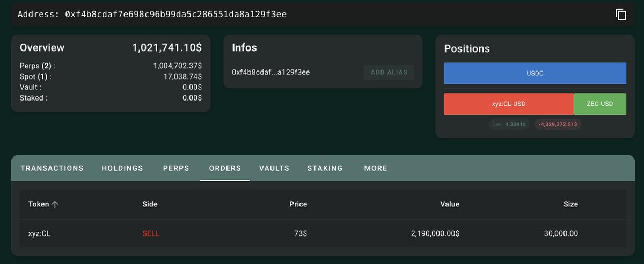Copy the wallet address with copy icon
The width and height of the screenshot is (644, 264).
[620, 15]
